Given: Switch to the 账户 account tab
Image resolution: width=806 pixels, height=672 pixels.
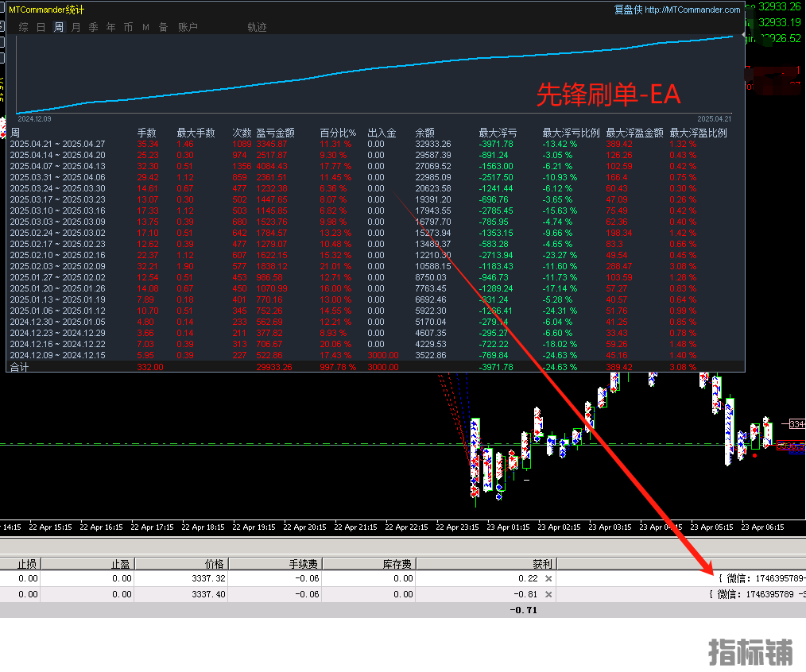Looking at the screenshot, I should tap(188, 27).
